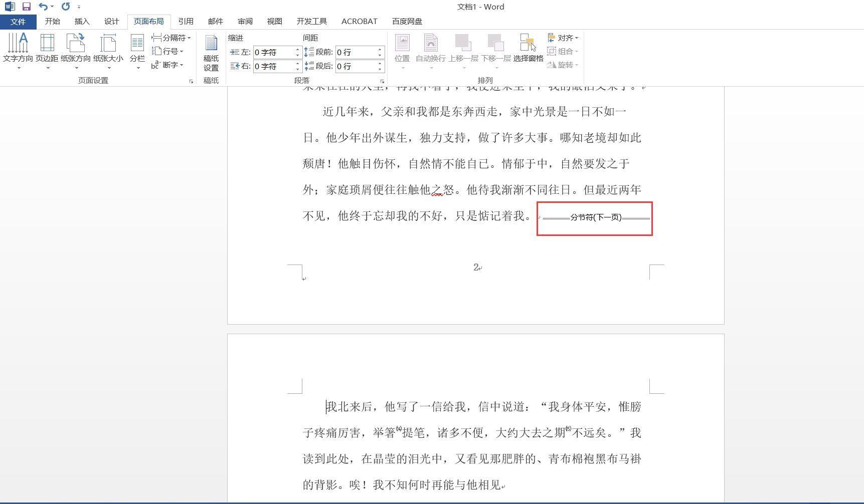Click the 段前 spacing icon
Image resolution: width=864 pixels, height=504 pixels.
[309, 52]
